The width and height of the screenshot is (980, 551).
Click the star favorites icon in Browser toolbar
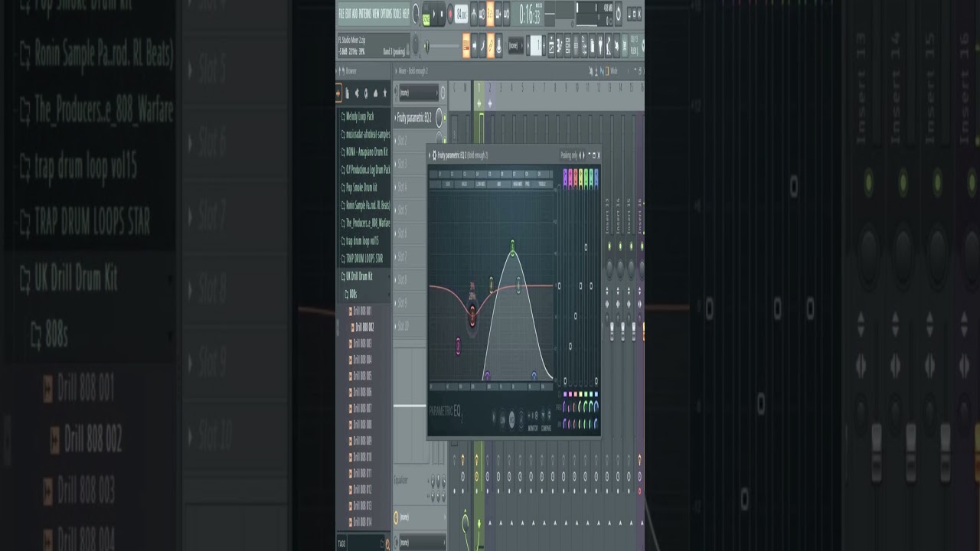tap(384, 93)
